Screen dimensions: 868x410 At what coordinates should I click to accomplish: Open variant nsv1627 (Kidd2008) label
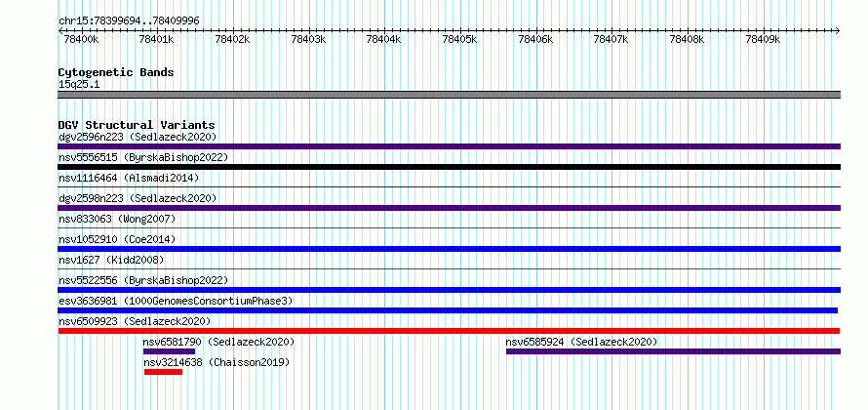(x=112, y=260)
